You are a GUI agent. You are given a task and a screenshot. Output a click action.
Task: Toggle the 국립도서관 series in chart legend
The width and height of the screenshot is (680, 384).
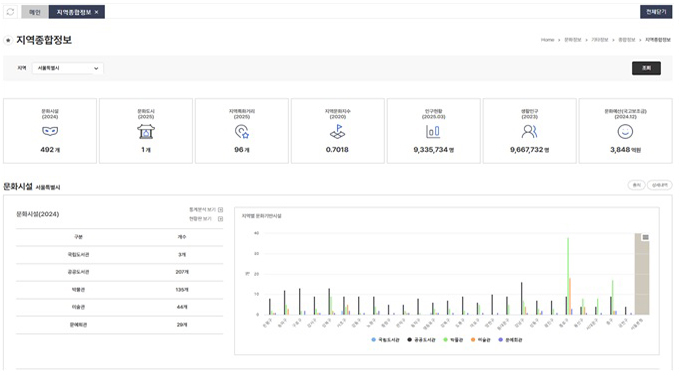(x=385, y=340)
